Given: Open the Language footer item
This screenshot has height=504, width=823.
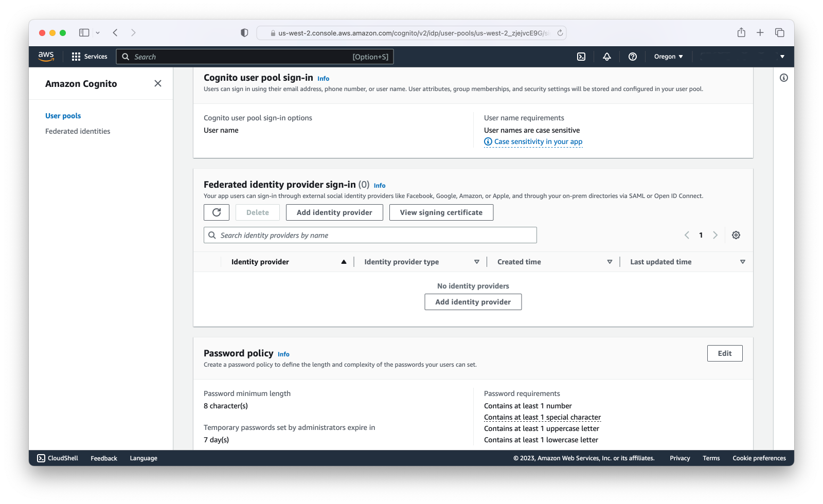Looking at the screenshot, I should [144, 458].
